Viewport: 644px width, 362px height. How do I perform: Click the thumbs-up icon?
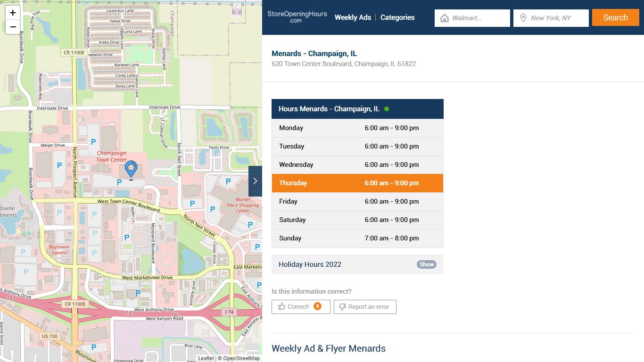click(281, 307)
